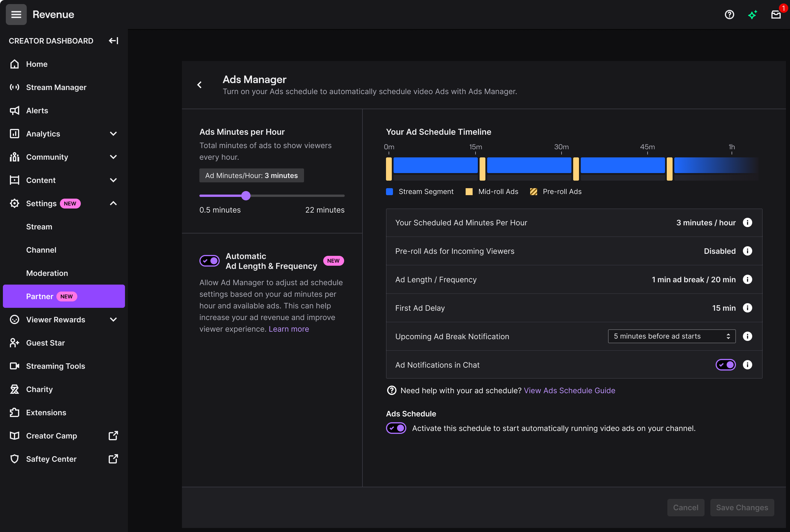
Task: Open the 5 minutes before ad starts dropdown
Action: click(671, 336)
